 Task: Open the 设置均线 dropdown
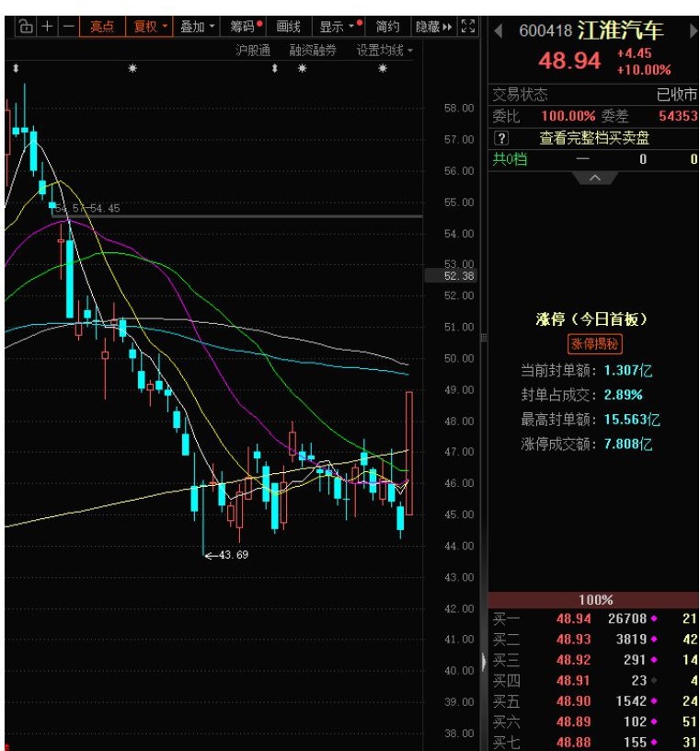click(384, 50)
